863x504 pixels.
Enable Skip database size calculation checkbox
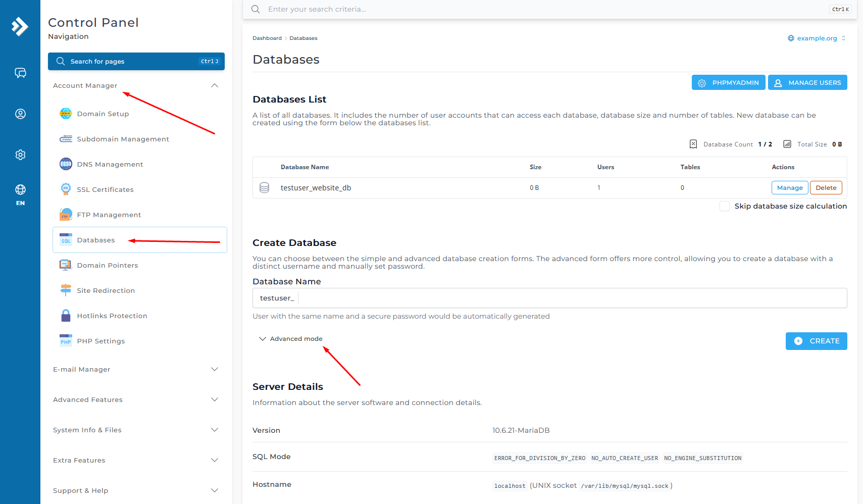[725, 206]
